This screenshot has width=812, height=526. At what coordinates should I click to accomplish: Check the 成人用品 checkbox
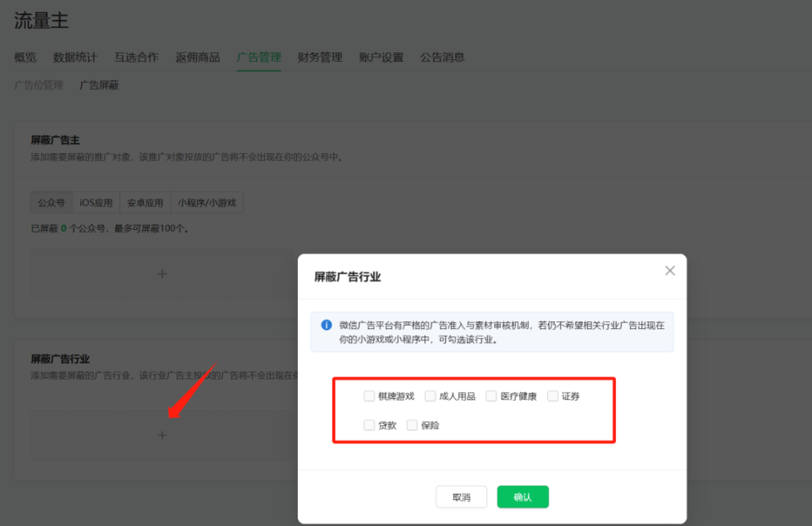pyautogui.click(x=431, y=395)
